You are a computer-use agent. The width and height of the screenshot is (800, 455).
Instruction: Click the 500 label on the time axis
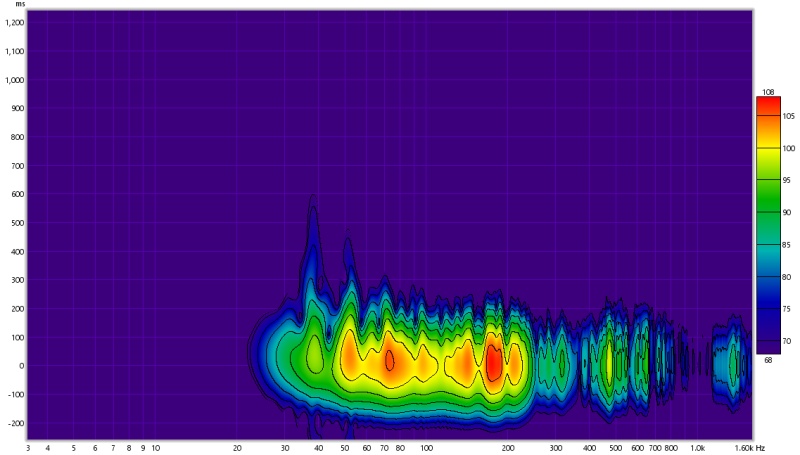(16, 222)
